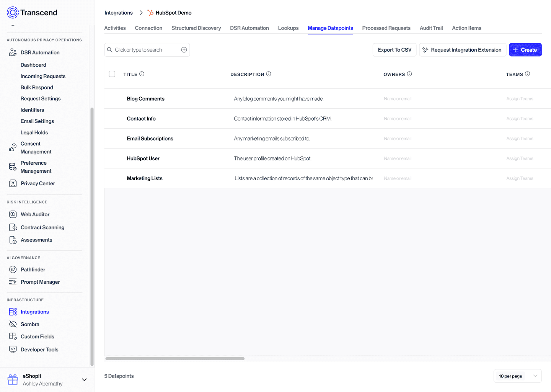
Task: Assign Teams for the Contact Info datapoint
Action: (x=520, y=118)
